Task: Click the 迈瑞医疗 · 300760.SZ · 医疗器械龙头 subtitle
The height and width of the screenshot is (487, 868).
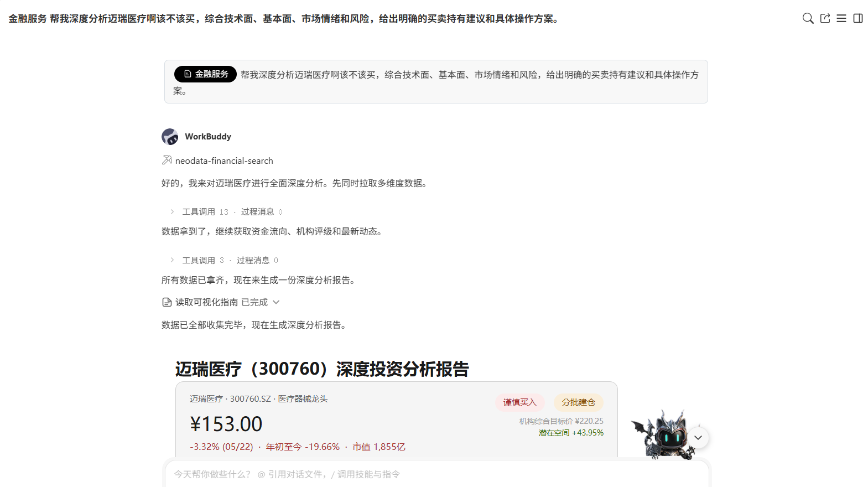Action: (258, 399)
